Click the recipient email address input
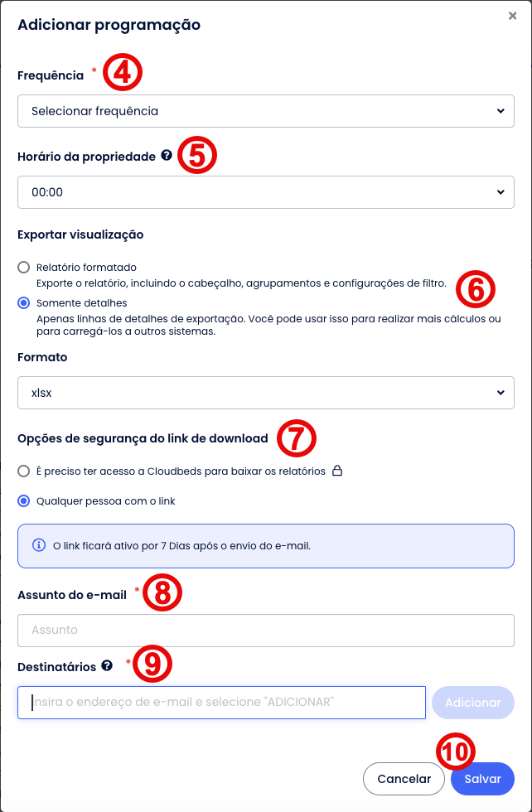 pyautogui.click(x=221, y=702)
